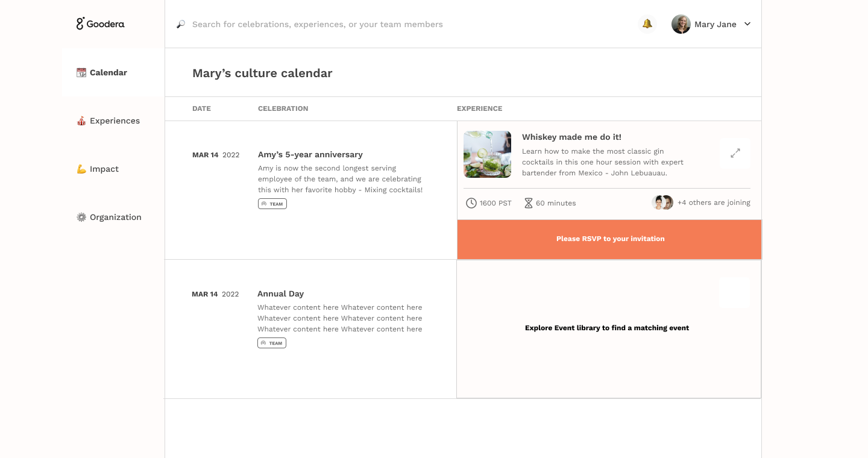868x458 pixels.
Task: Click the attendee avatars on the event
Action: 662,202
